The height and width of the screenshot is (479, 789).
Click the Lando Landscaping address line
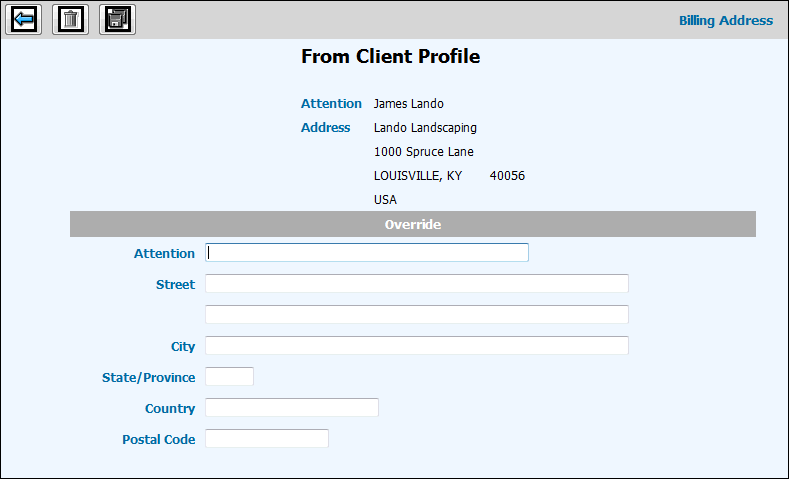pyautogui.click(x=425, y=128)
